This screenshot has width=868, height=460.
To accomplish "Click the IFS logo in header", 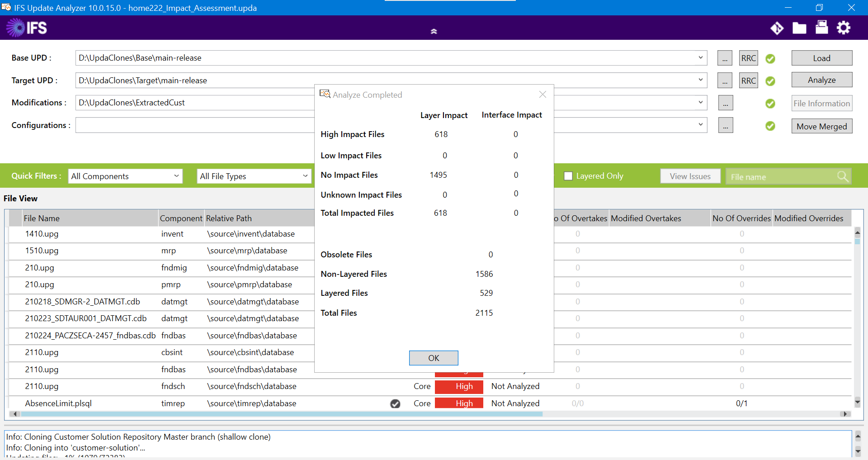I will pos(26,28).
